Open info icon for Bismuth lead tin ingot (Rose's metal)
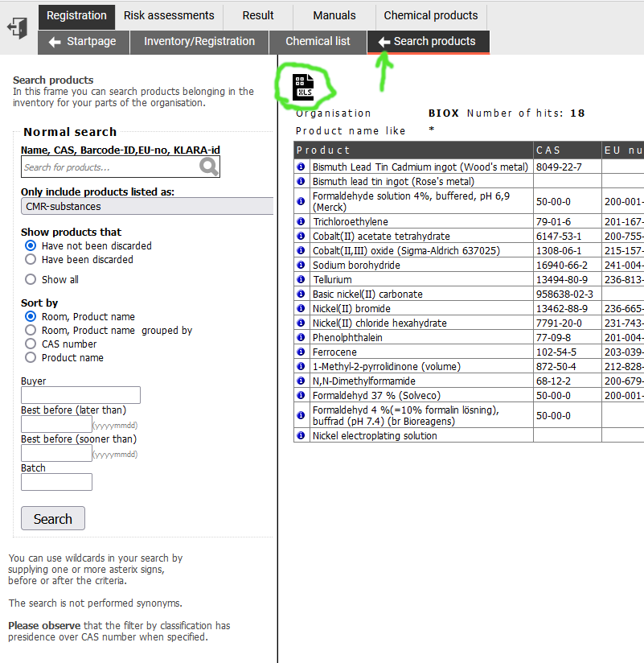The height and width of the screenshot is (663, 644). pyautogui.click(x=301, y=181)
